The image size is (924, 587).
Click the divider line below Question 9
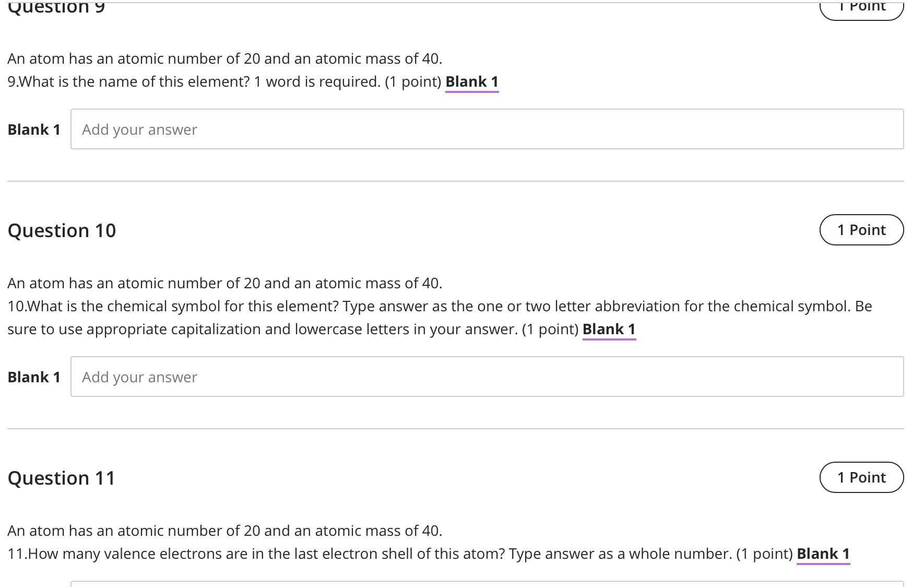click(462, 180)
